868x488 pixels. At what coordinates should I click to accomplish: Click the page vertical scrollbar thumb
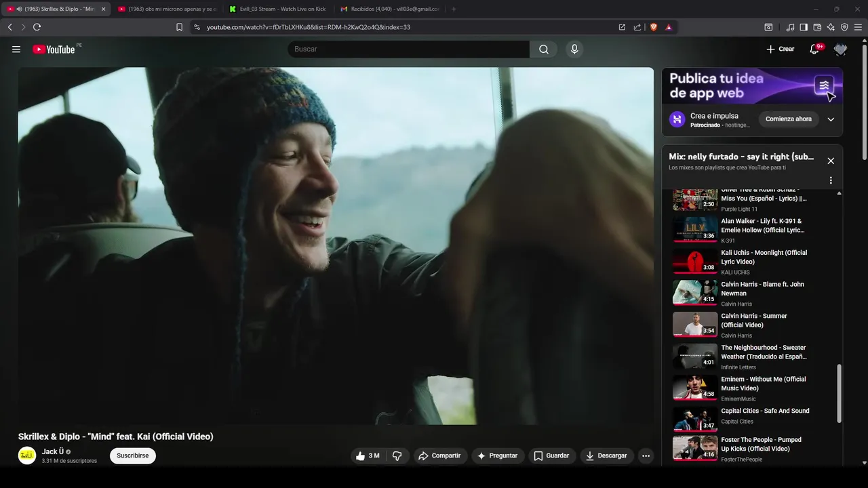tap(864, 102)
